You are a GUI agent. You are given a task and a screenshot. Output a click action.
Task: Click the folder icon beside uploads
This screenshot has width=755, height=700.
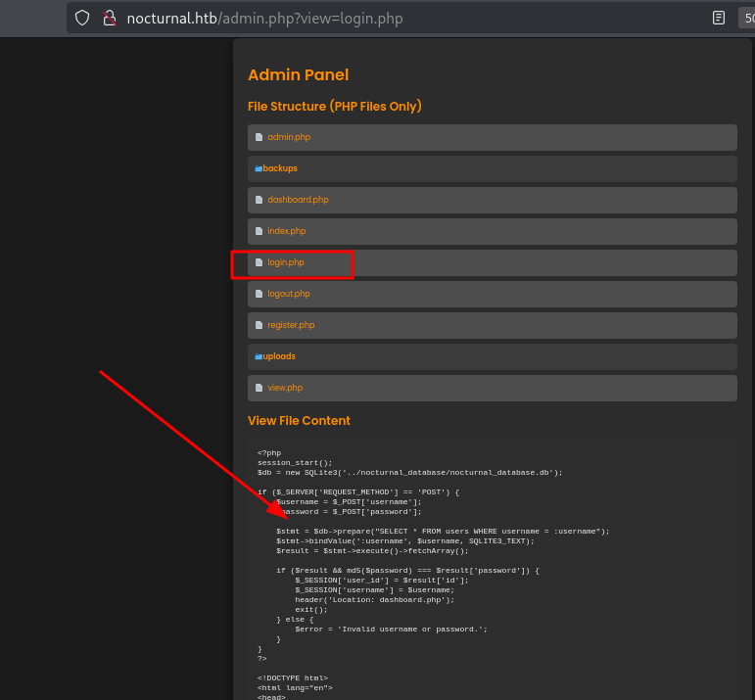[x=259, y=356]
